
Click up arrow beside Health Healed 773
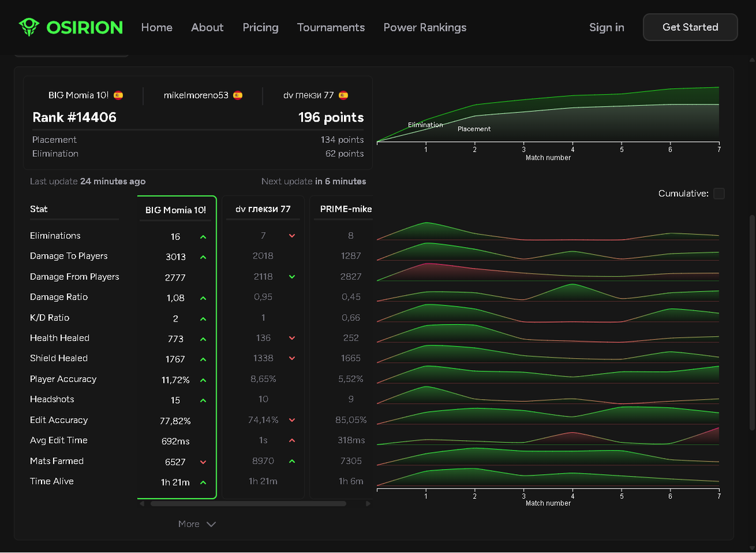click(203, 339)
